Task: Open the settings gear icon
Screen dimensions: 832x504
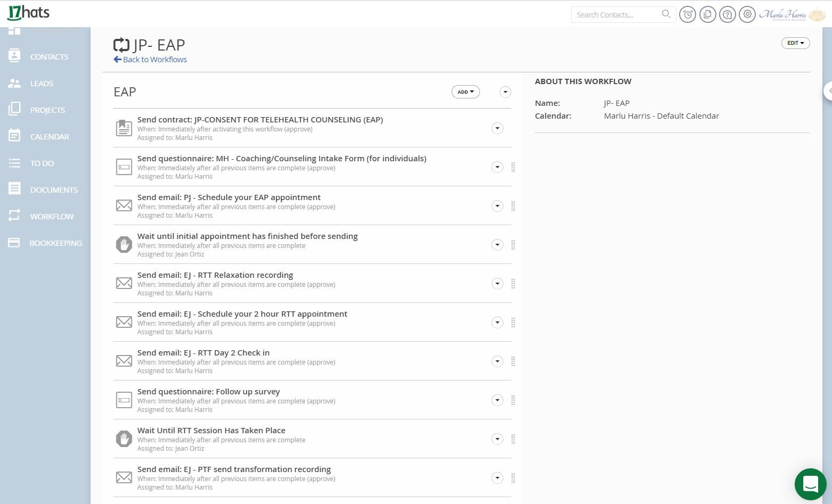Action: (x=747, y=15)
